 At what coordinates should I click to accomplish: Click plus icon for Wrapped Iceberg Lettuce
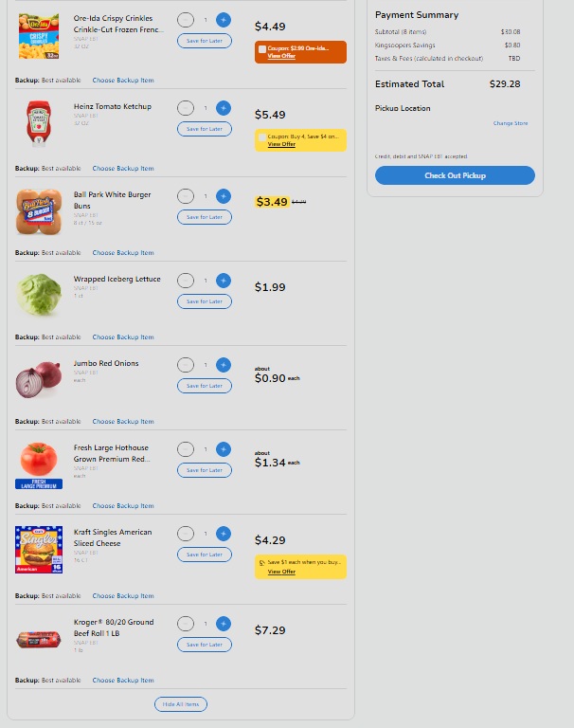(224, 281)
